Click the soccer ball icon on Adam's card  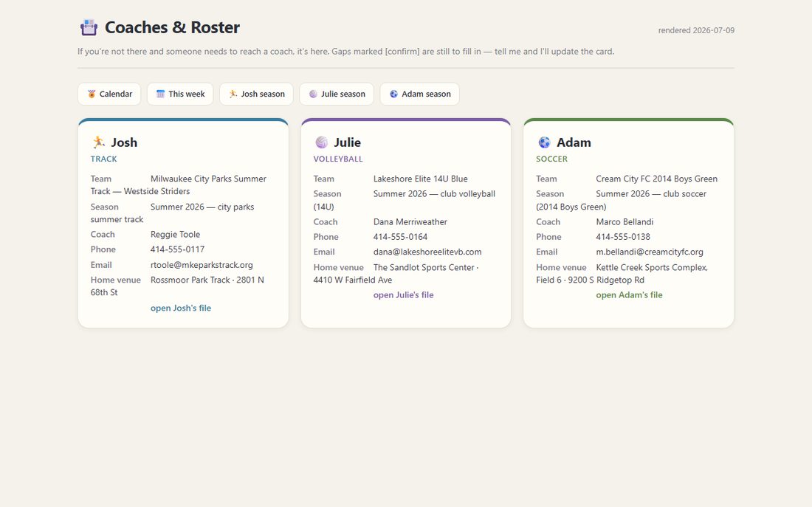(x=544, y=142)
